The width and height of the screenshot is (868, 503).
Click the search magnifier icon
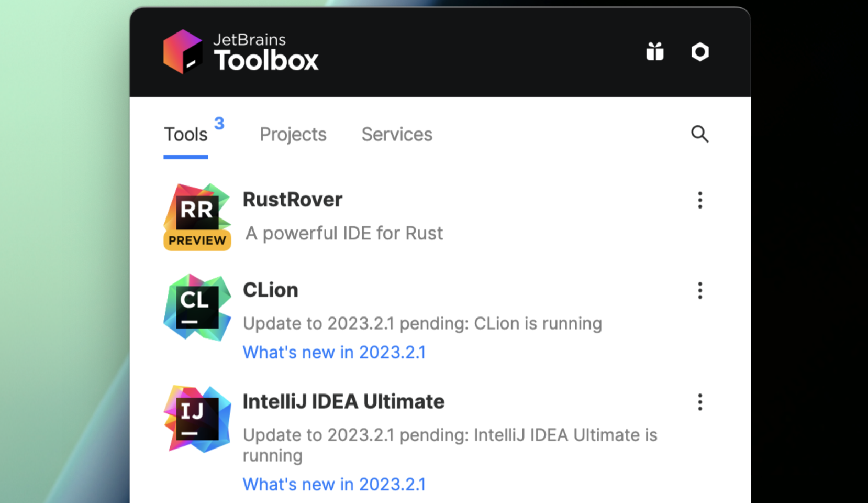(700, 134)
